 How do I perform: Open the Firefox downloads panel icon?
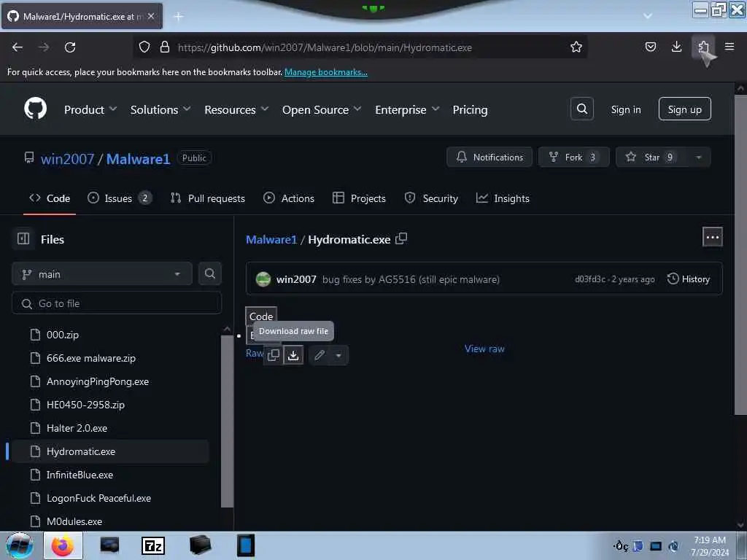click(676, 47)
